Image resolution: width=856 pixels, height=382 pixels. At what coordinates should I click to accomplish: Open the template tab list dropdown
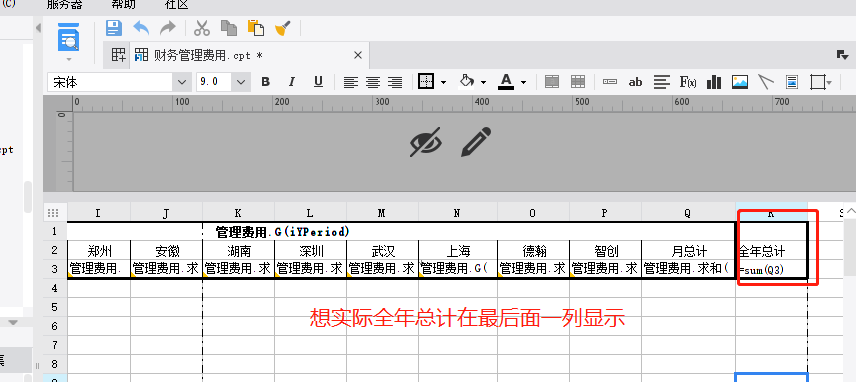842,55
